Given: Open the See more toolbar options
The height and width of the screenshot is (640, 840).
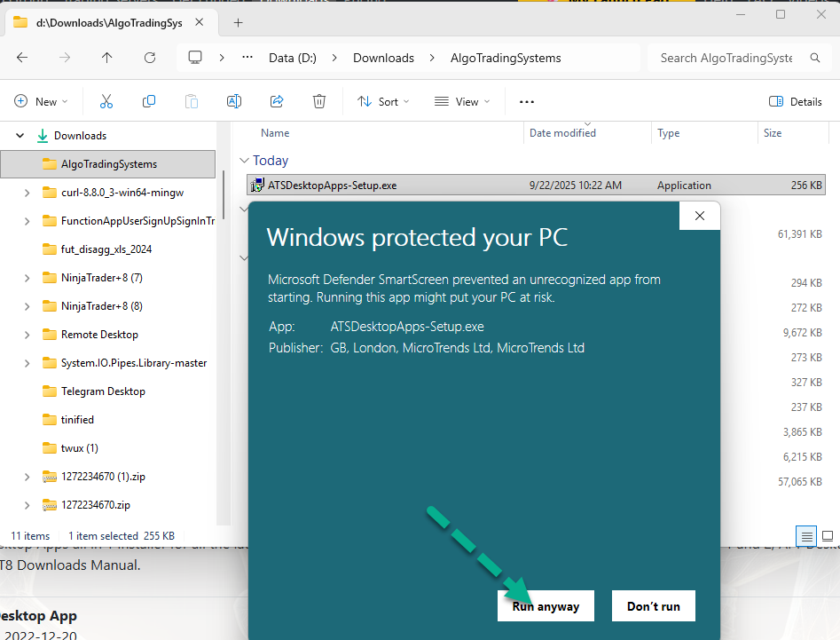Looking at the screenshot, I should pyautogui.click(x=527, y=101).
